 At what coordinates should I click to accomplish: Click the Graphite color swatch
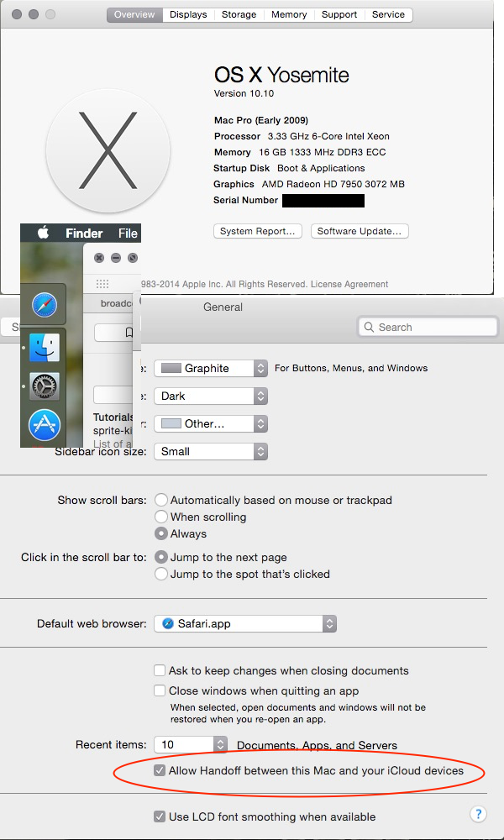171,368
